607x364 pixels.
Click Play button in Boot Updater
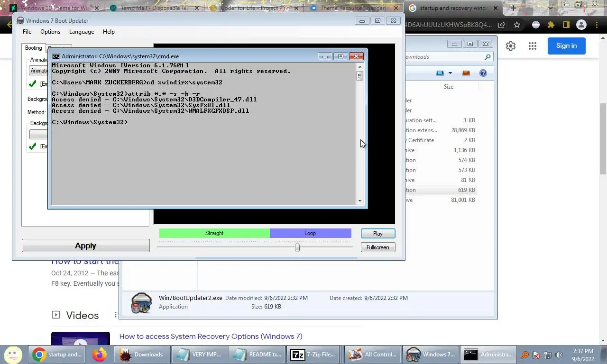tap(377, 234)
